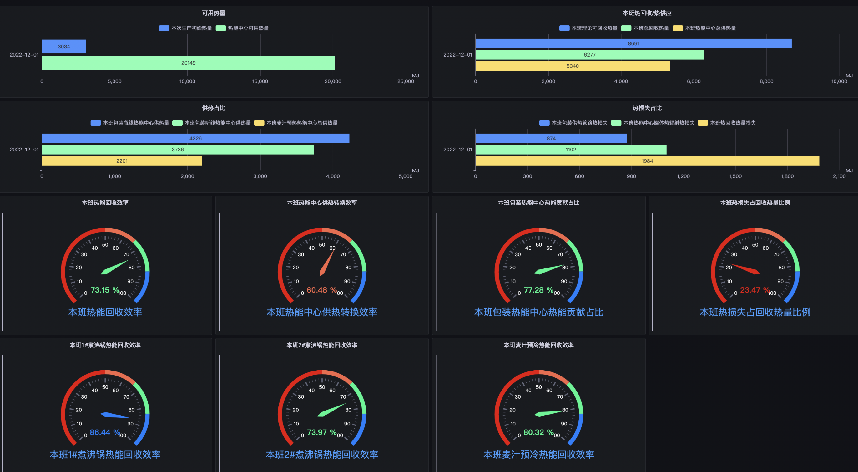
Task: Click the yellow bar labeled 1984
Action: pyautogui.click(x=647, y=160)
